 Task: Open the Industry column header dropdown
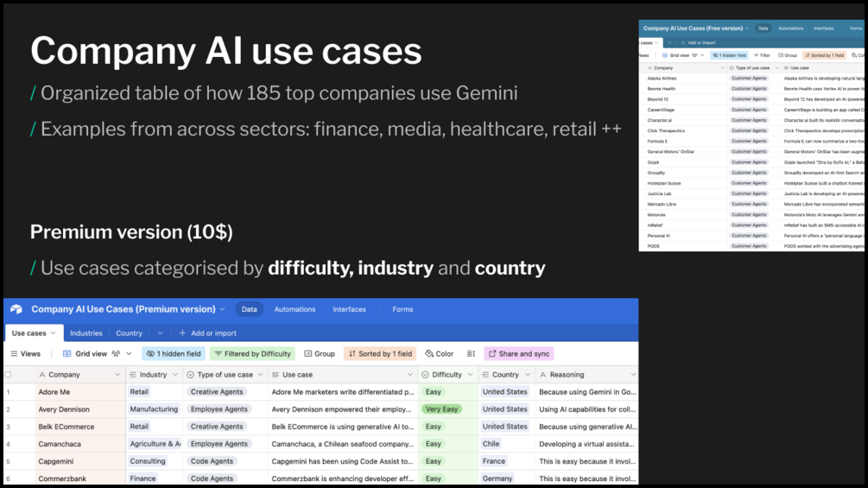click(175, 375)
